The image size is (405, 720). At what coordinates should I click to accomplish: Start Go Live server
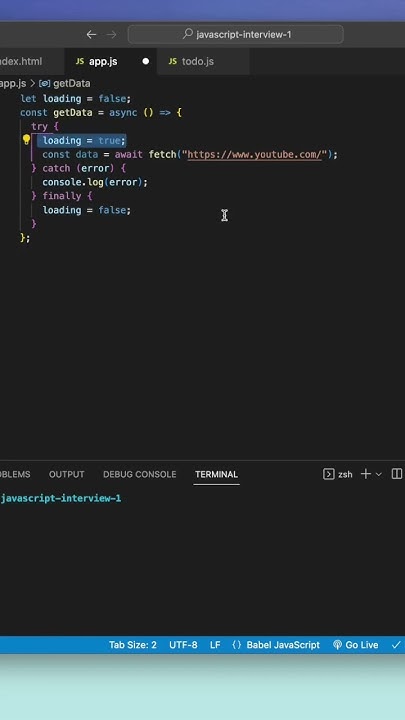click(x=355, y=645)
